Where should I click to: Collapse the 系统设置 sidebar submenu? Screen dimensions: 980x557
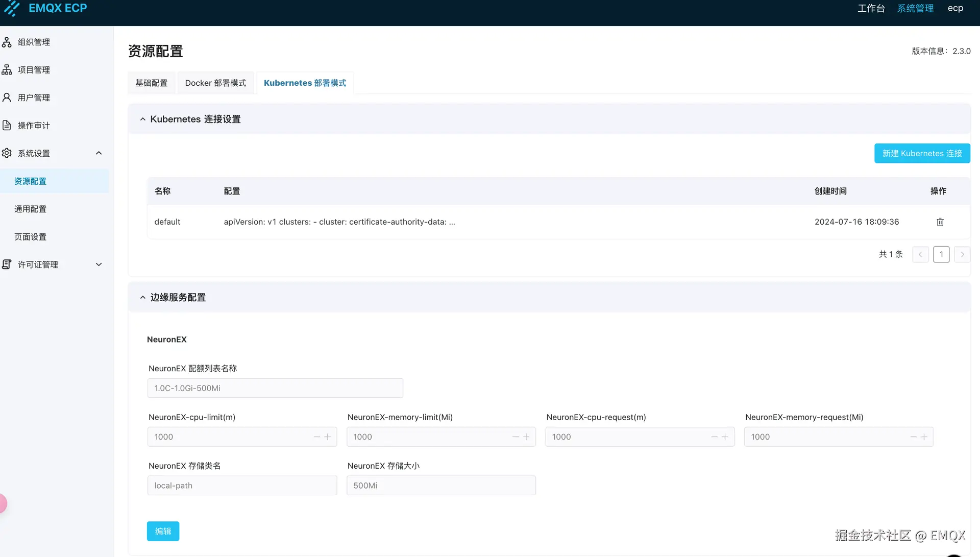point(99,153)
